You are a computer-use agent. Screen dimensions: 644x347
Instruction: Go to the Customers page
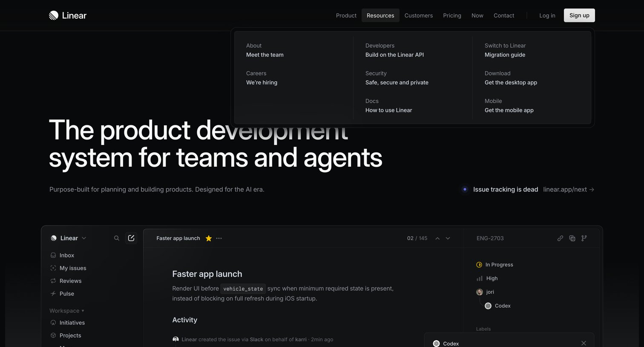coord(419,15)
